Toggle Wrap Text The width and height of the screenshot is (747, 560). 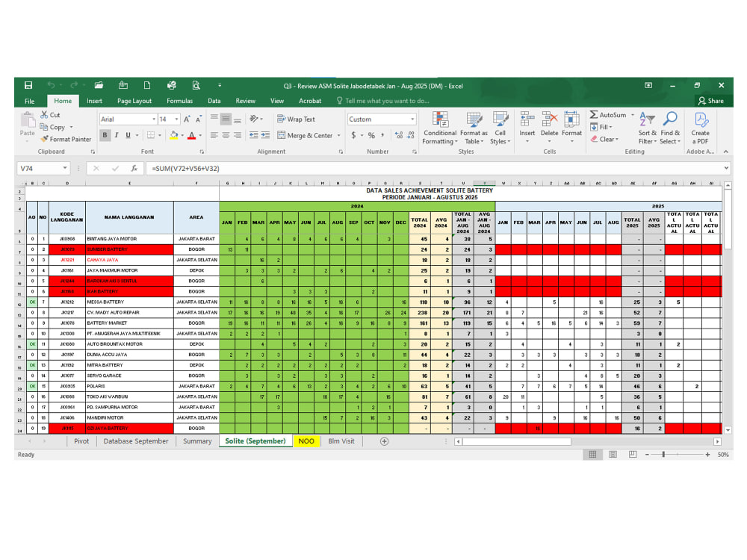[296, 119]
